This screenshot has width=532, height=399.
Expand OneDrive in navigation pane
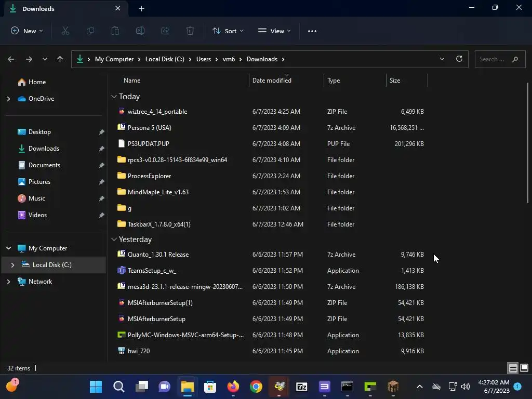point(8,99)
